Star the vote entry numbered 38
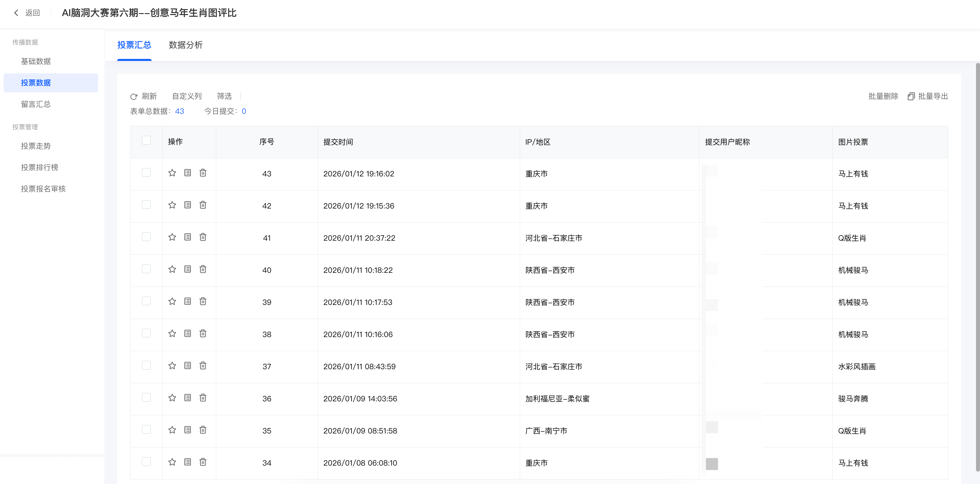 [172, 333]
